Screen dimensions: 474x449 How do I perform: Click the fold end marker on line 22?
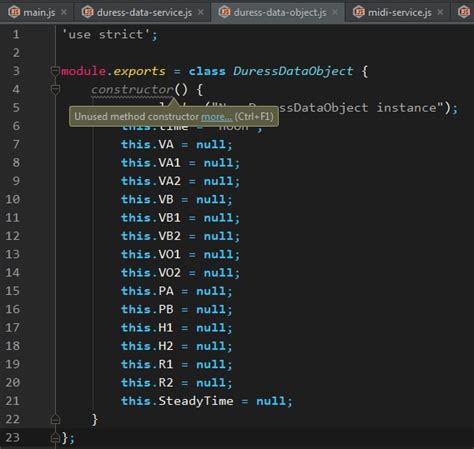click(55, 419)
